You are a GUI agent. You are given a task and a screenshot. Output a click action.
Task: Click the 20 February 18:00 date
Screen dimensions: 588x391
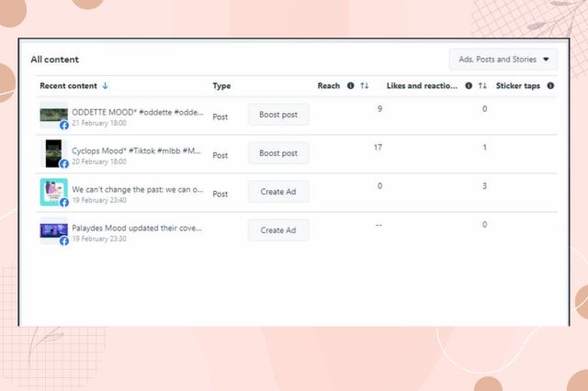[x=99, y=162]
